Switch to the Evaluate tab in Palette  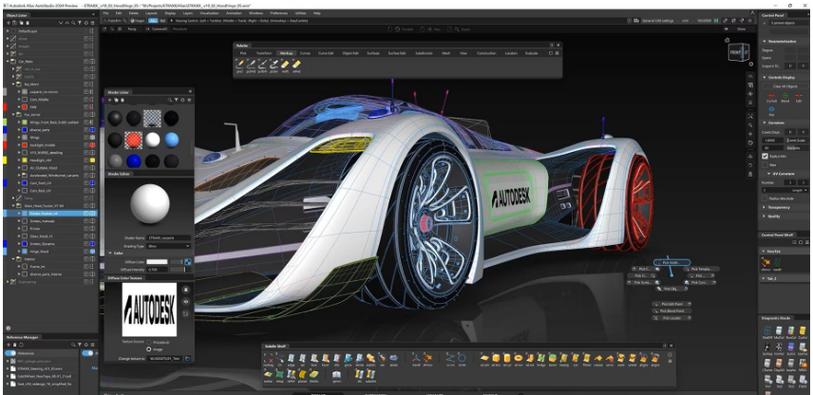click(x=531, y=53)
